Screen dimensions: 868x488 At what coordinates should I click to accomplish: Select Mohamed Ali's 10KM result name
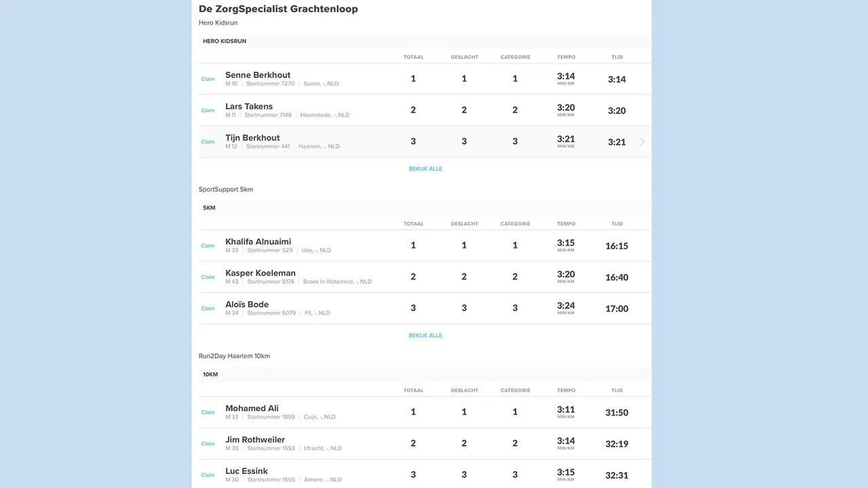point(252,409)
